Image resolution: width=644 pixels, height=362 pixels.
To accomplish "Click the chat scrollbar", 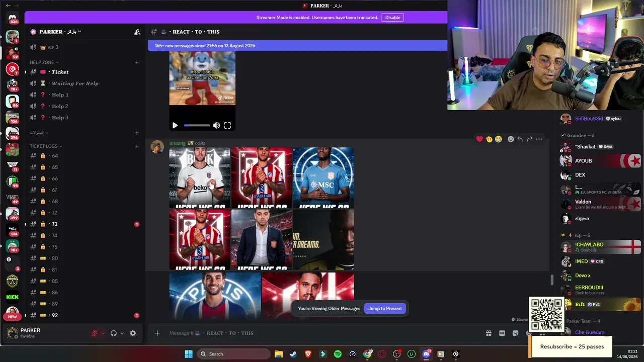I will (552, 280).
